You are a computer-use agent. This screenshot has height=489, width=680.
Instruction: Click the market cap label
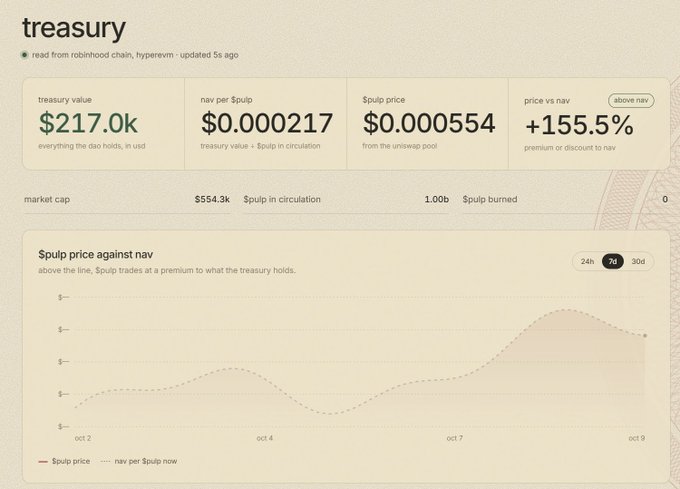click(x=47, y=199)
